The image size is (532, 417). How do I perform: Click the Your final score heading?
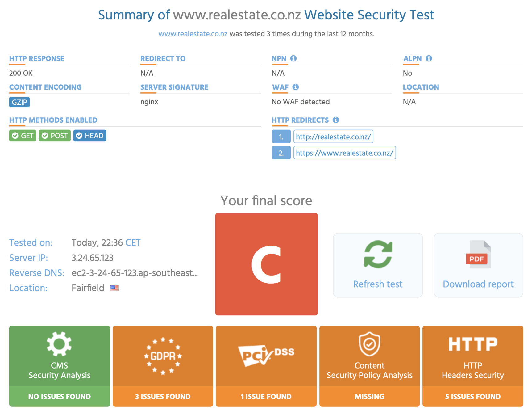[x=266, y=200]
